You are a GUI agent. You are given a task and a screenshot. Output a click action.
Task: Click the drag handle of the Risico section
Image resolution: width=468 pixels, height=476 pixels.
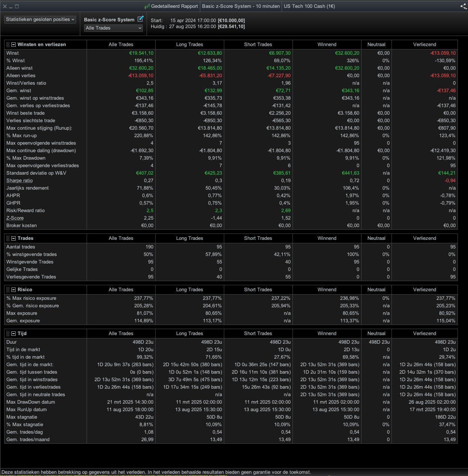8,289
